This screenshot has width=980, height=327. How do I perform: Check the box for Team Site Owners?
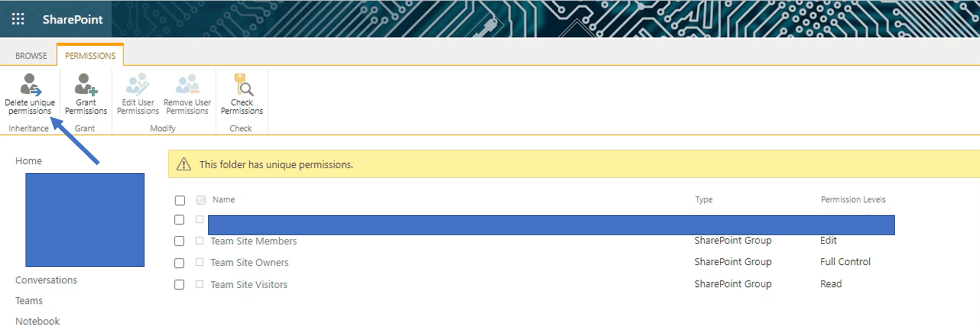tap(179, 263)
